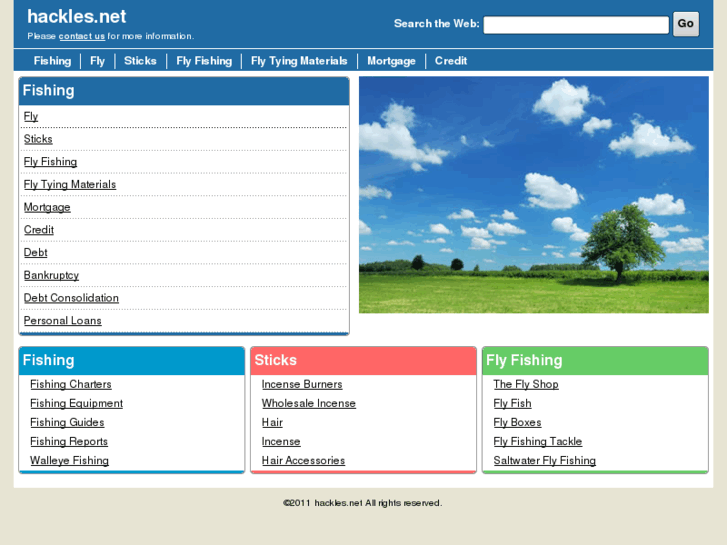
Task: Open the Fishing Guides link
Action: (x=67, y=423)
